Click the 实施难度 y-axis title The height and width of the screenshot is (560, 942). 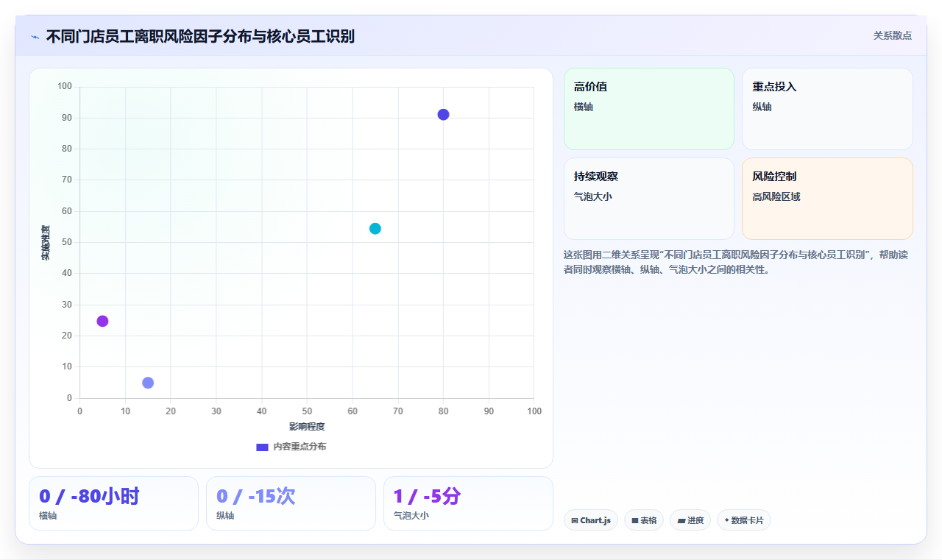(46, 243)
